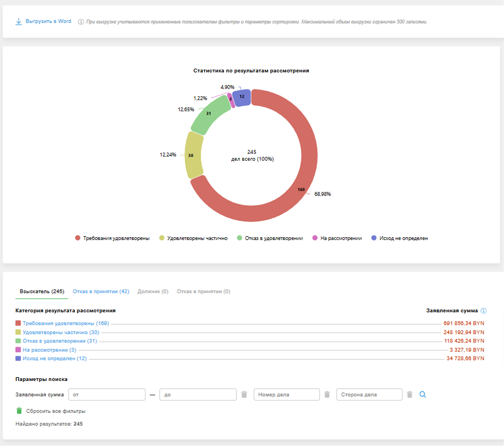Viewport: 504px width, 446px height.
Task: Clear the Сторона дела field via trash icon
Action: click(x=410, y=394)
